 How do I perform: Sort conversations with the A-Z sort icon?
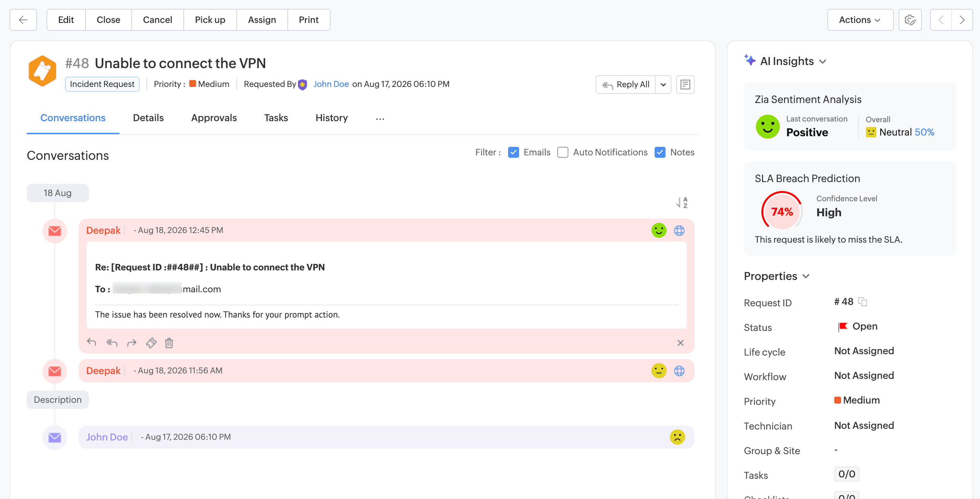click(682, 202)
